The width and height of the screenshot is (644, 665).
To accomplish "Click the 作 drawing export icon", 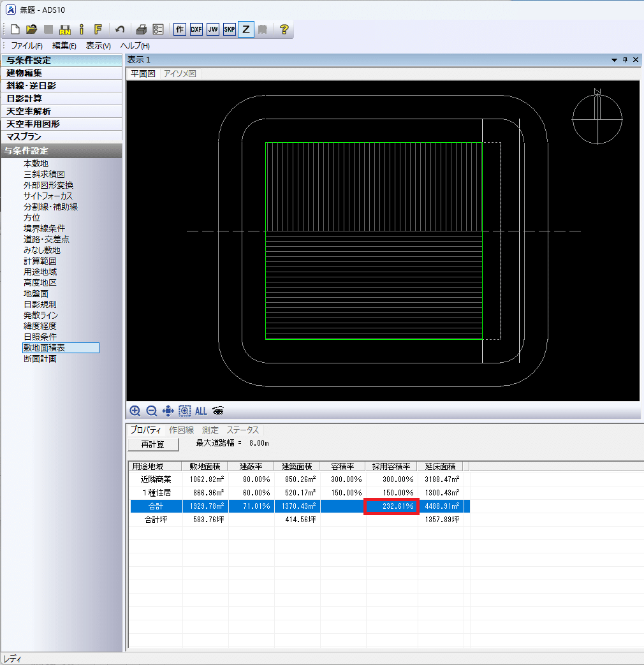I will pyautogui.click(x=180, y=29).
